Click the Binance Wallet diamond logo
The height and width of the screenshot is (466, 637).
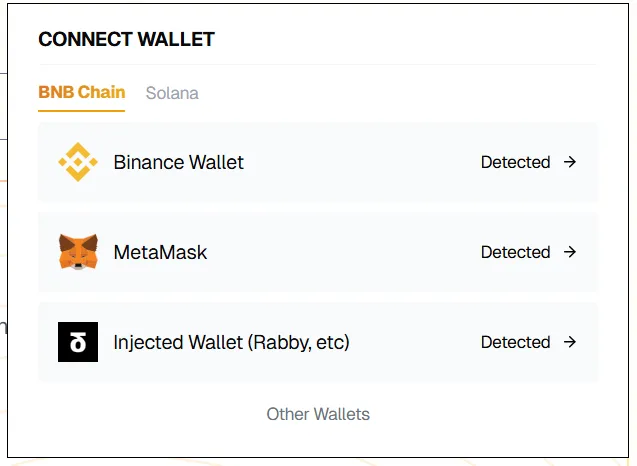78,162
